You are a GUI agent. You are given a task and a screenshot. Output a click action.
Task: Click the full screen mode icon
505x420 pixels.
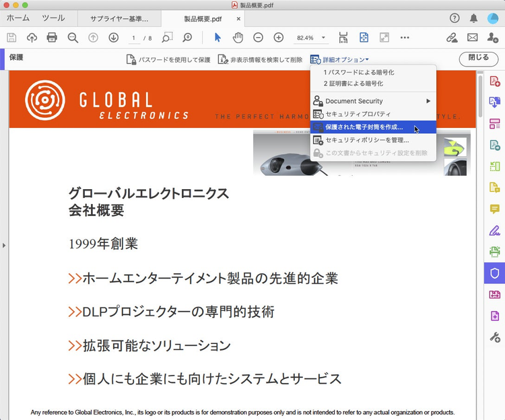coord(384,38)
